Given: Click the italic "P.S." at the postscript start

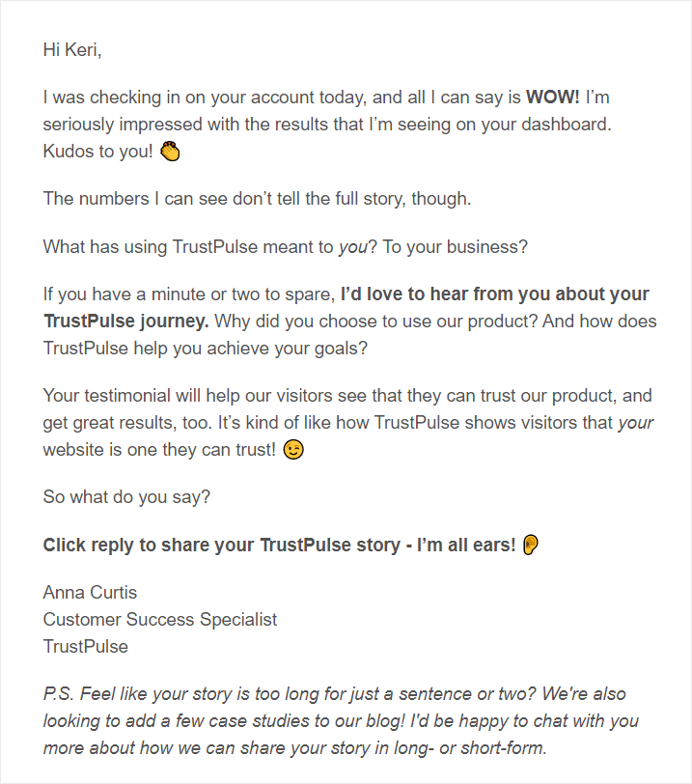Looking at the screenshot, I should pyautogui.click(x=58, y=694).
